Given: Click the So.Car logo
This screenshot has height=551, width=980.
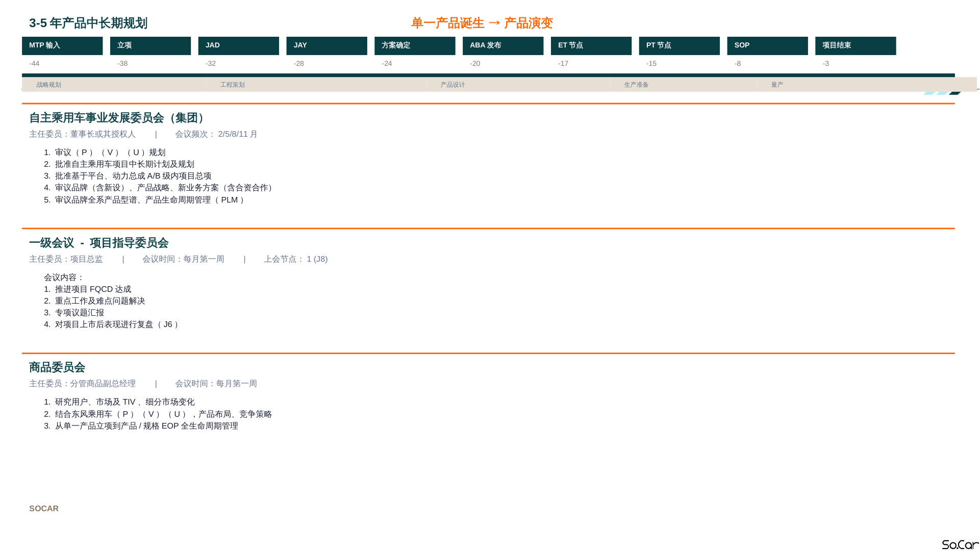Looking at the screenshot, I should 961,545.
